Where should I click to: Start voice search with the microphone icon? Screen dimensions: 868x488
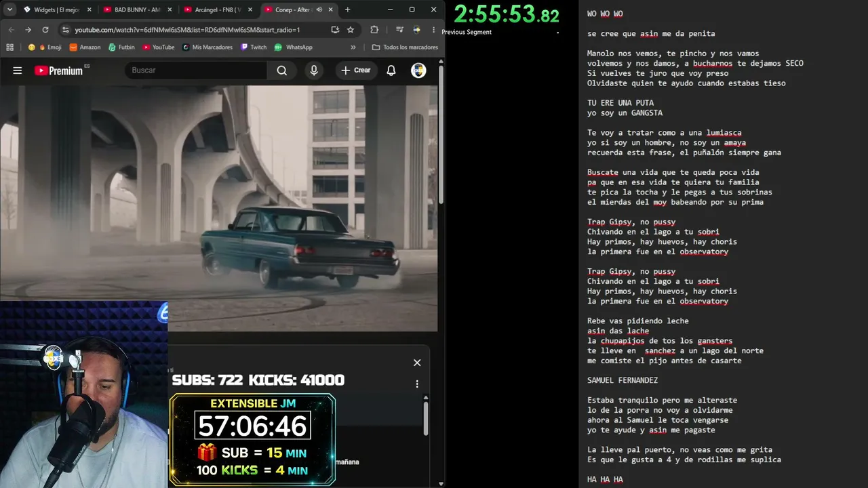click(313, 70)
